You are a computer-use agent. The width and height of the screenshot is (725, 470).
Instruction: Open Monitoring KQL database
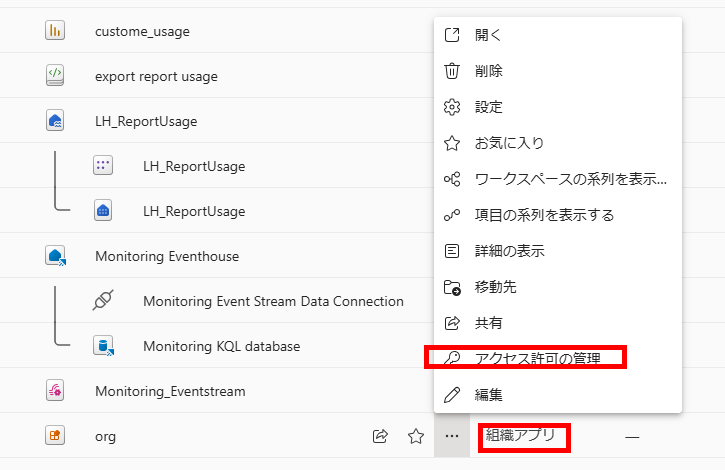click(x=221, y=346)
